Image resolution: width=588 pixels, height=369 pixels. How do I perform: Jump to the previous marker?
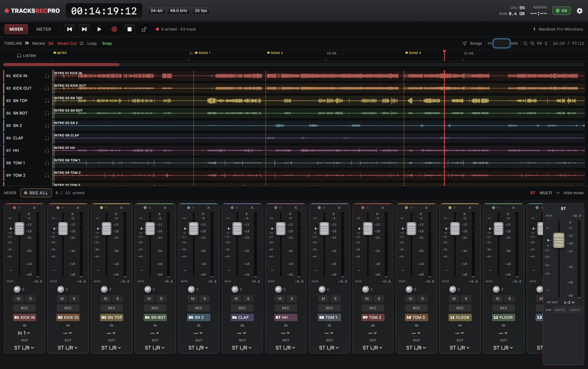point(70,29)
